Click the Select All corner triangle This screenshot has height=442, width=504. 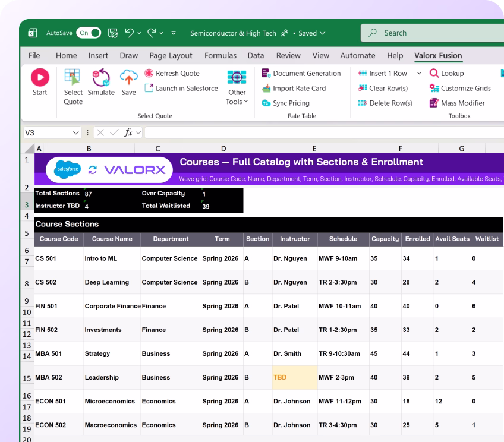click(29, 148)
